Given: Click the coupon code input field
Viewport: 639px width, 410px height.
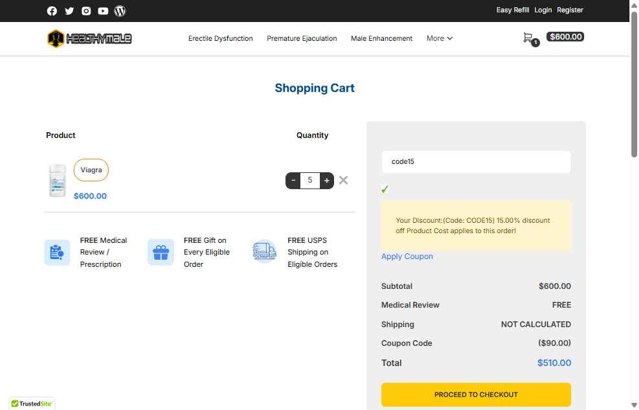Looking at the screenshot, I should [476, 162].
